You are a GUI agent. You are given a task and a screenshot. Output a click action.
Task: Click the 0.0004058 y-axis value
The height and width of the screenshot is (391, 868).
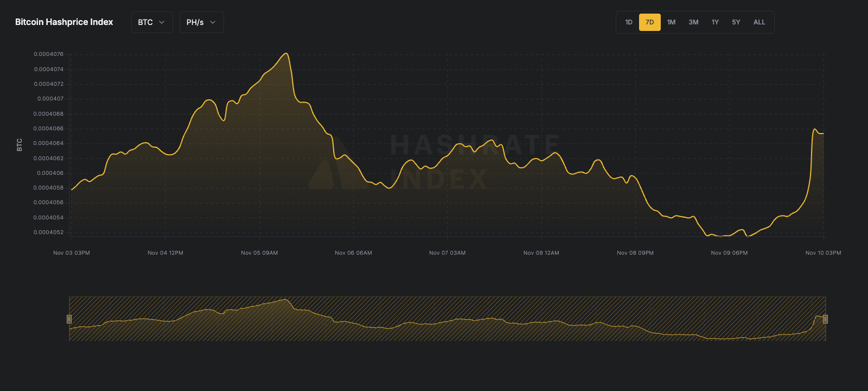[49, 188]
